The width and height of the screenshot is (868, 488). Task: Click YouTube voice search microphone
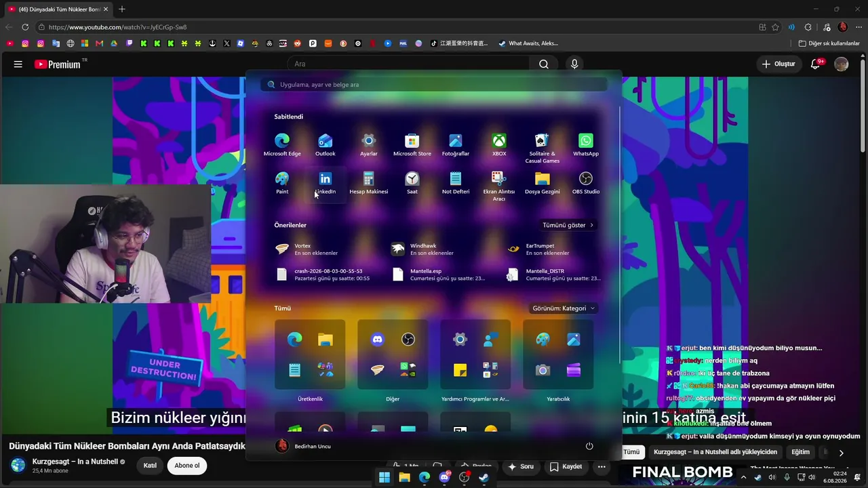(574, 64)
